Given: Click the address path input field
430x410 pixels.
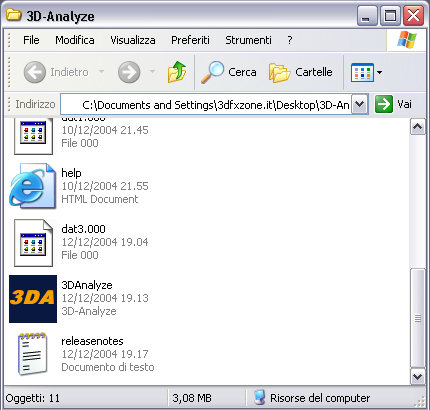Looking at the screenshot, I should tap(206, 105).
